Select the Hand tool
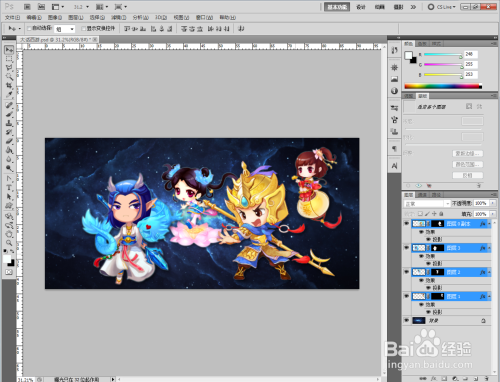The width and height of the screenshot is (500, 382). pyautogui.click(x=9, y=234)
